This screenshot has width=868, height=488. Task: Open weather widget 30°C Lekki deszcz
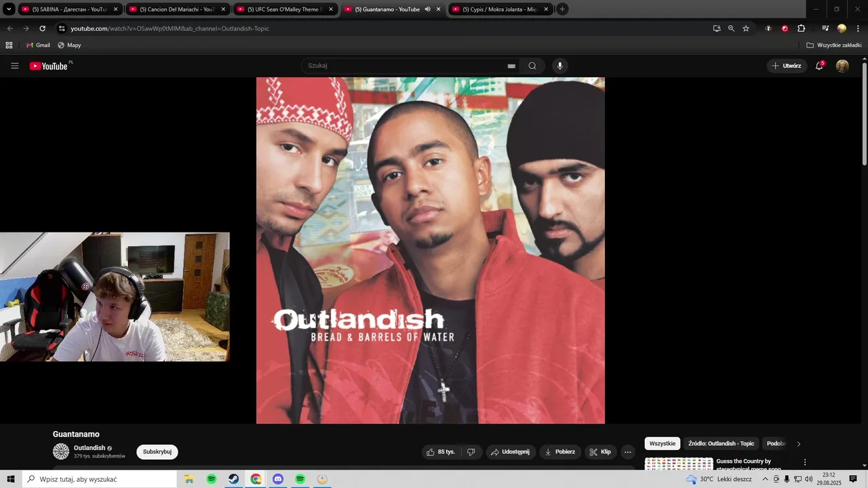click(x=719, y=479)
